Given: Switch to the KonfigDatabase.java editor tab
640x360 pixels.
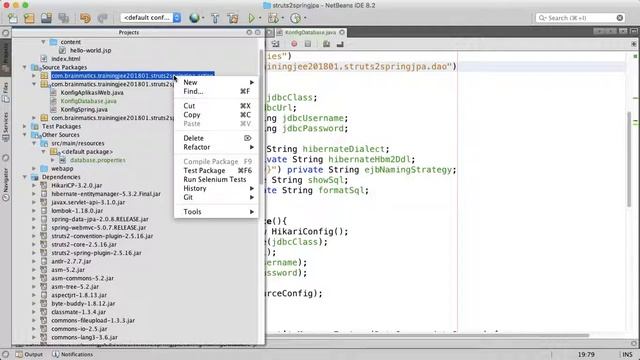Looking at the screenshot, I should [310, 32].
